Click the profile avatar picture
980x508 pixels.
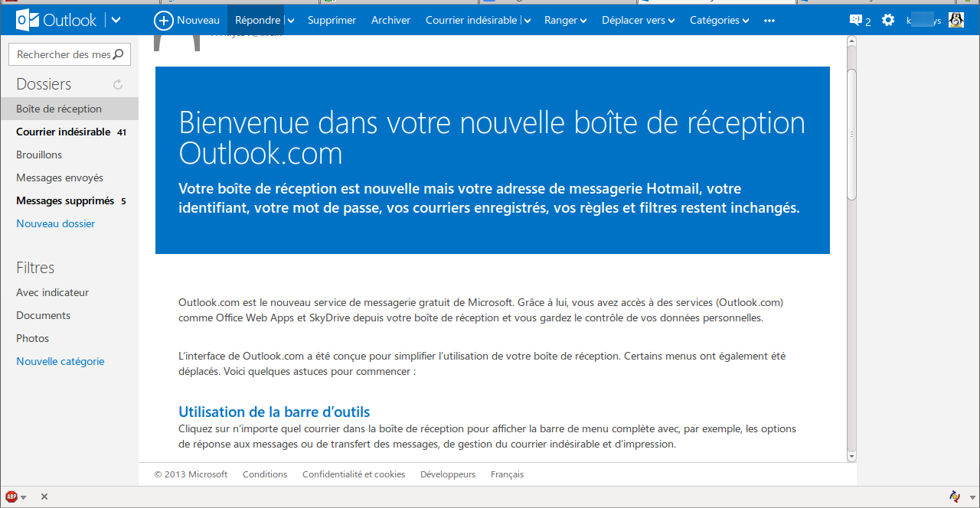(x=956, y=20)
